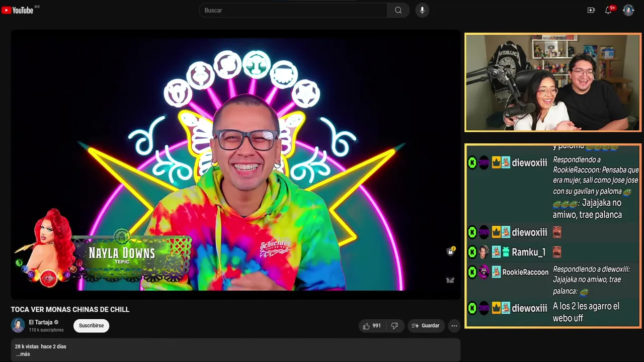This screenshot has width=644, height=362.
Task: Save video with the Guardar button
Action: tap(426, 326)
